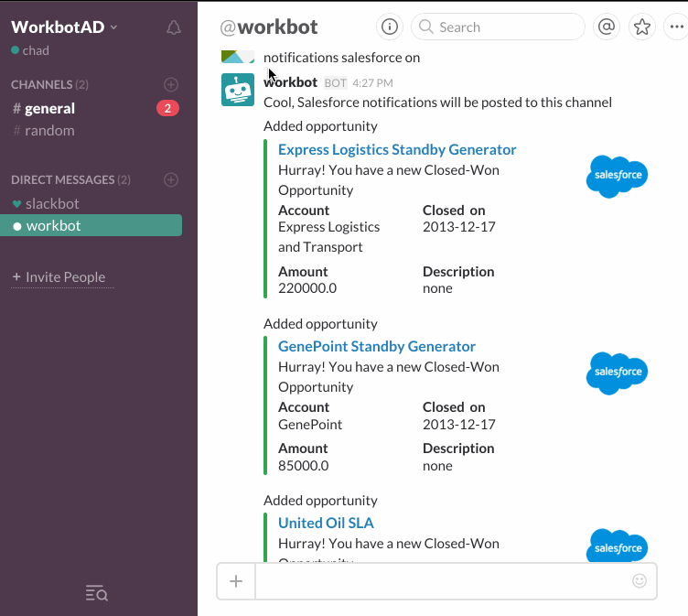
Task: Click the attachment plus button in message box
Action: point(236,581)
